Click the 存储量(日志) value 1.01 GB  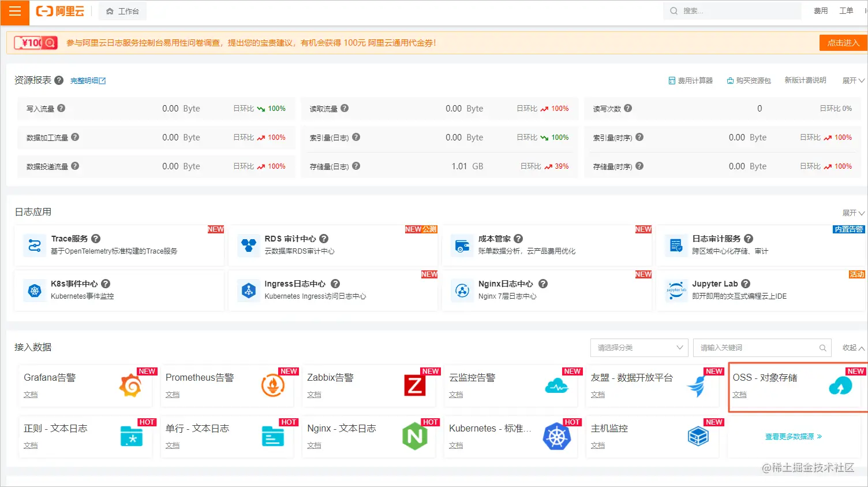467,166
